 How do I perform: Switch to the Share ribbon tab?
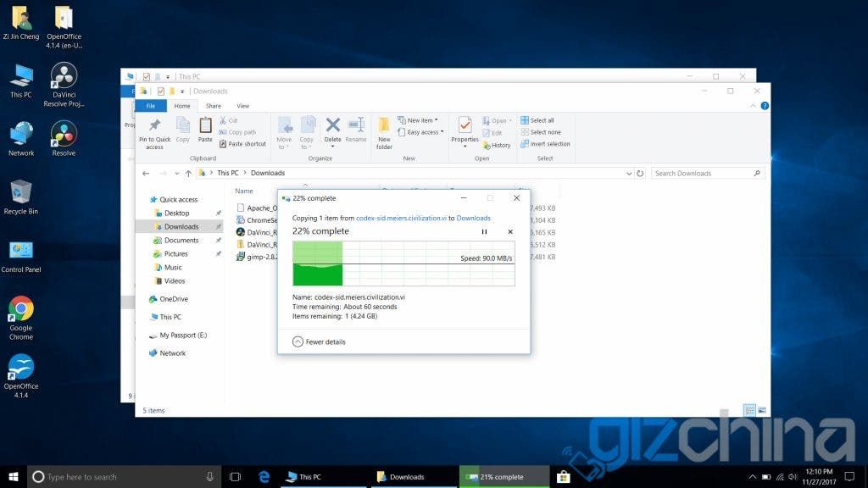213,106
